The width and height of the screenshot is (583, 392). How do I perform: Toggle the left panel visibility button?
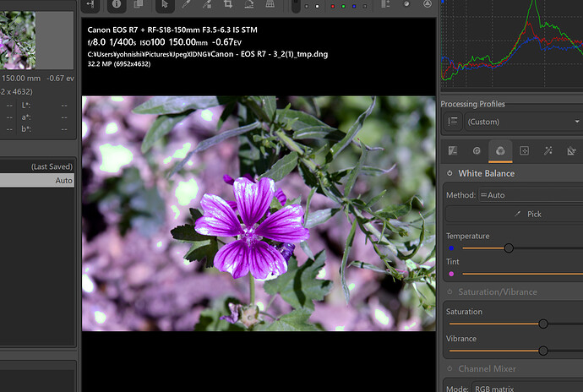pos(90,5)
